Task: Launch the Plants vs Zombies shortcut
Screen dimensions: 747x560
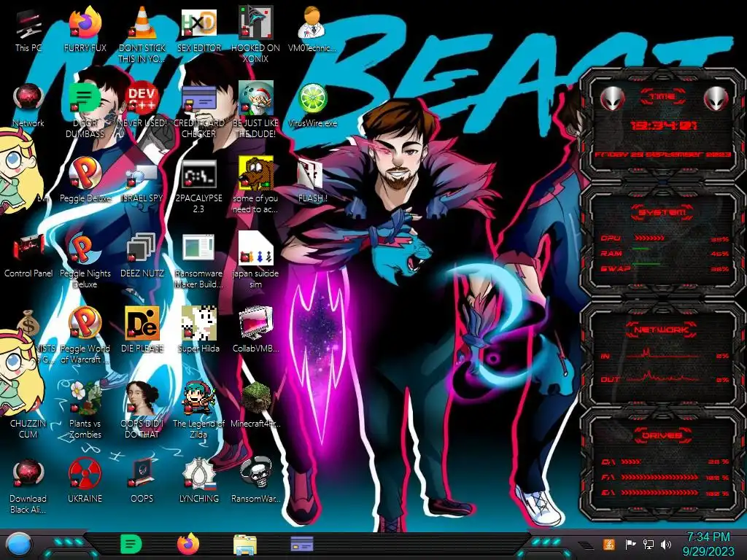Action: coord(85,411)
